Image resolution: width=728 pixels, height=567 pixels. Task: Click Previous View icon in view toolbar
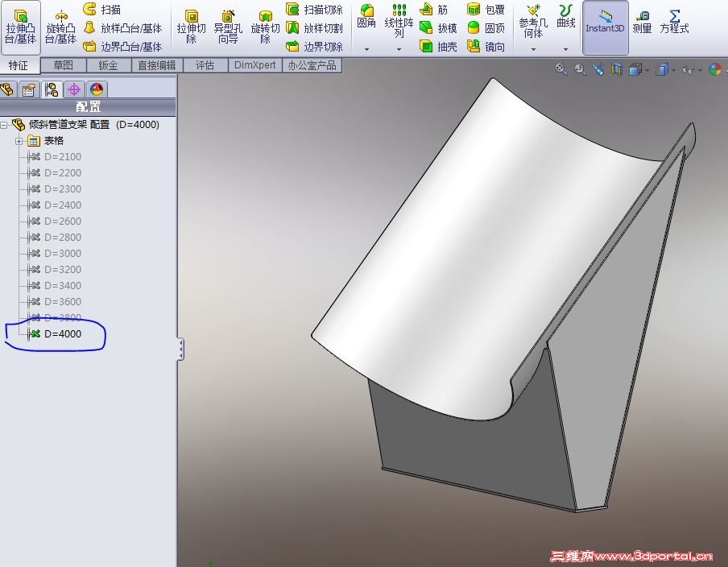click(x=598, y=69)
